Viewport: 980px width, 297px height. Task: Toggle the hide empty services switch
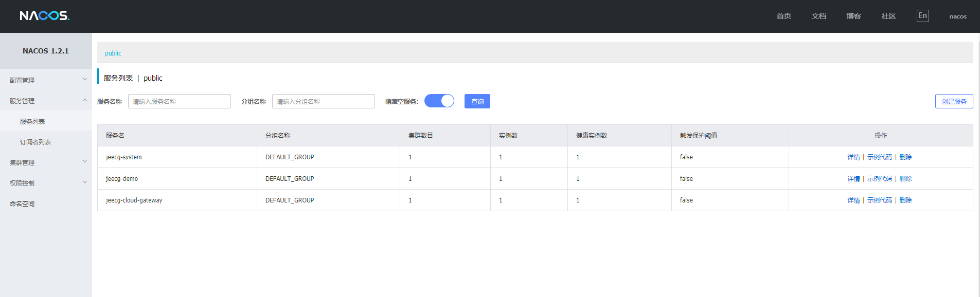coord(439,101)
